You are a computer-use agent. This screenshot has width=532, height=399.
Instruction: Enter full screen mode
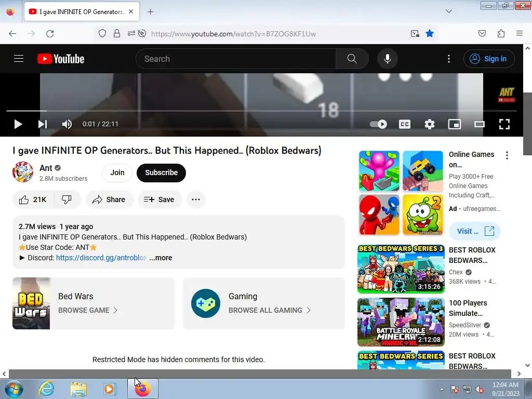pyautogui.click(x=504, y=124)
